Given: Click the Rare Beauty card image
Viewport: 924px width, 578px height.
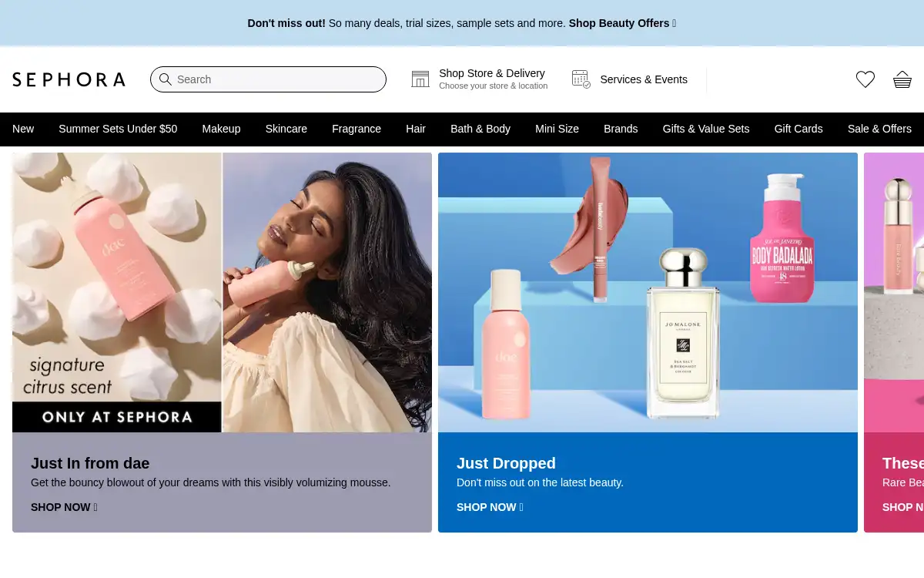Looking at the screenshot, I should (894, 292).
